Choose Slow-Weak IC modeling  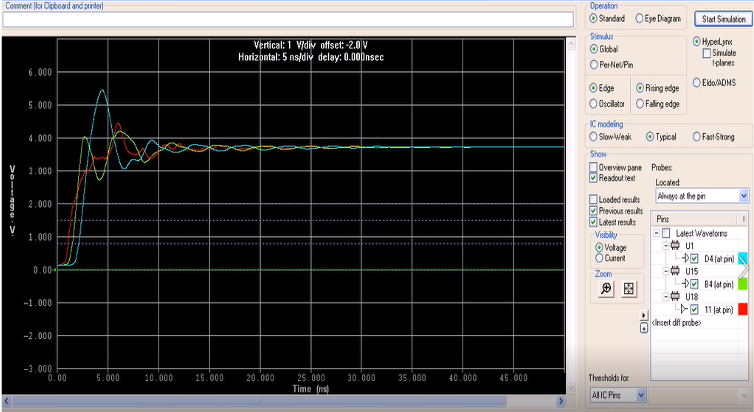pos(593,137)
